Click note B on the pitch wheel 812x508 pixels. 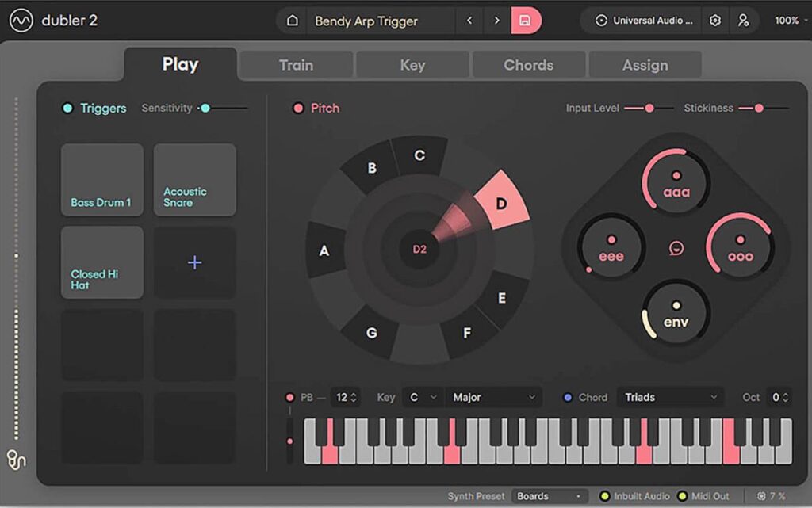click(x=372, y=167)
